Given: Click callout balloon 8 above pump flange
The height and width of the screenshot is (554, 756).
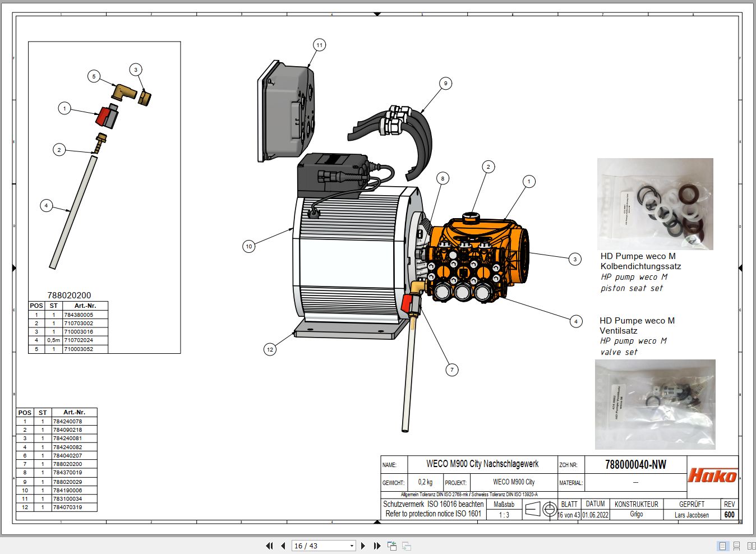Looking at the screenshot, I should coord(442,178).
